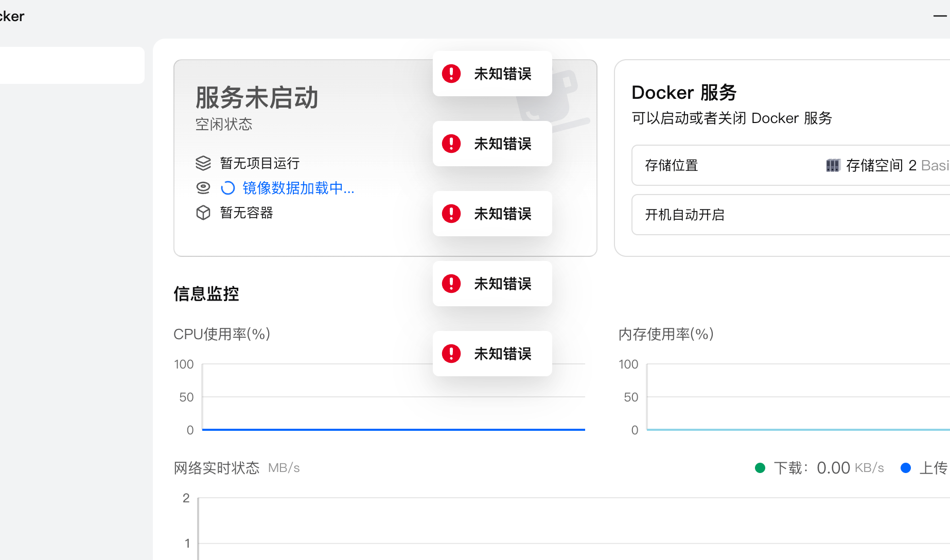Click the blue loading spinner icon
The image size is (950, 560).
(227, 188)
